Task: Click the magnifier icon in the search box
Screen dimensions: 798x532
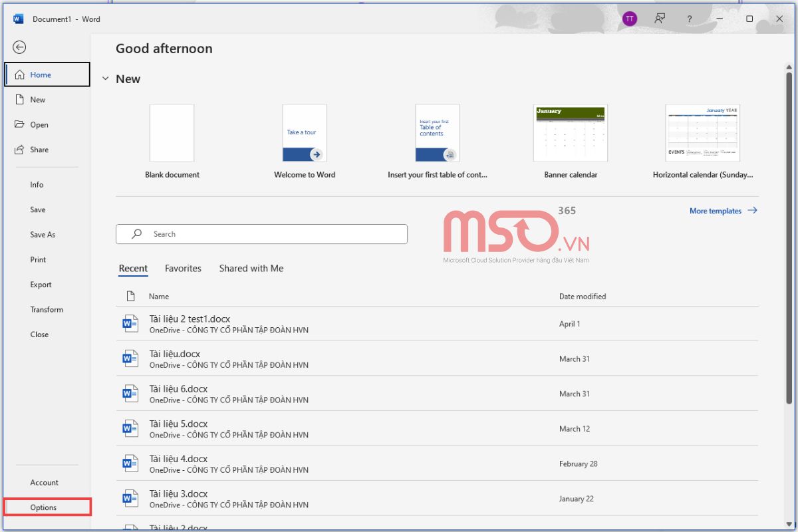Action: point(137,234)
